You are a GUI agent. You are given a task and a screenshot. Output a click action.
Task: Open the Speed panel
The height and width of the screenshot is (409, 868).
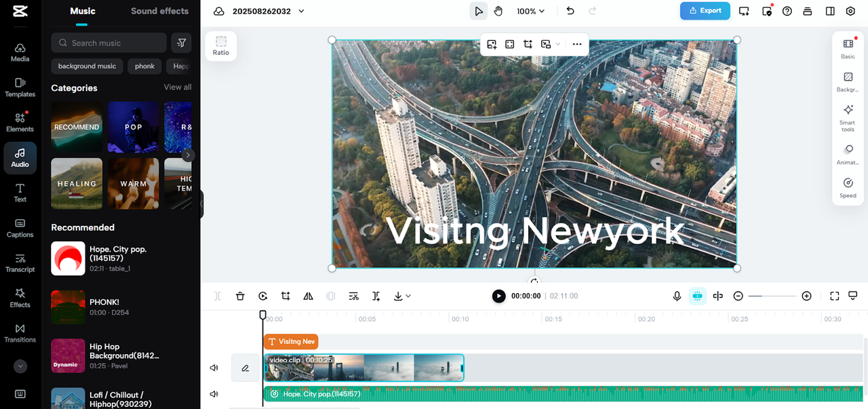tap(848, 187)
